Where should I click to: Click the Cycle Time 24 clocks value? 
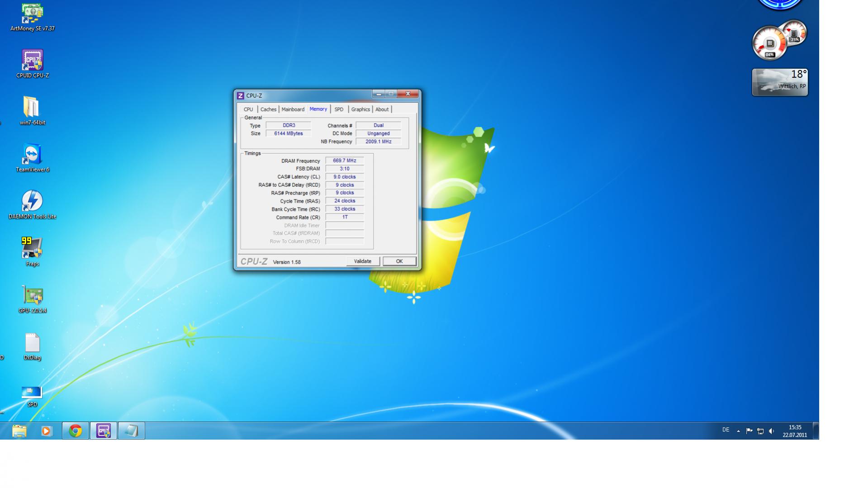point(345,201)
